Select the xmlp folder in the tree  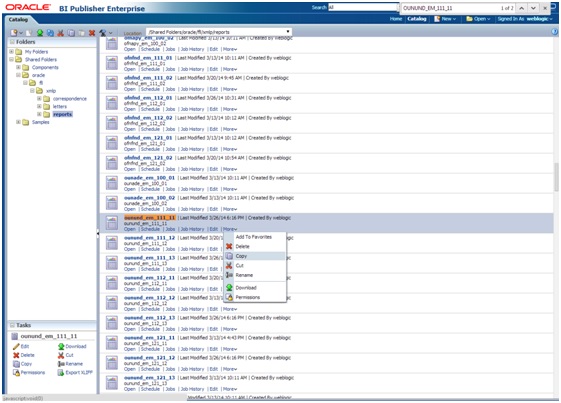tap(51, 91)
